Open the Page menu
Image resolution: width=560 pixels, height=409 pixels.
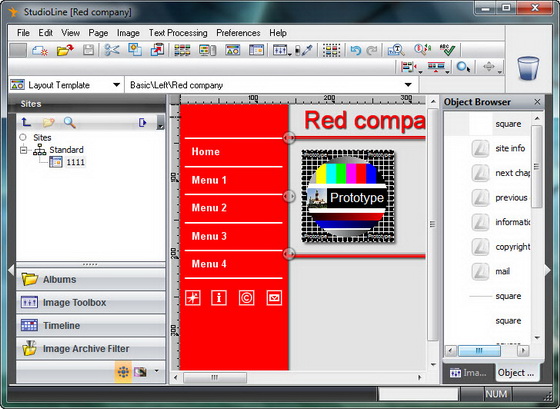98,33
